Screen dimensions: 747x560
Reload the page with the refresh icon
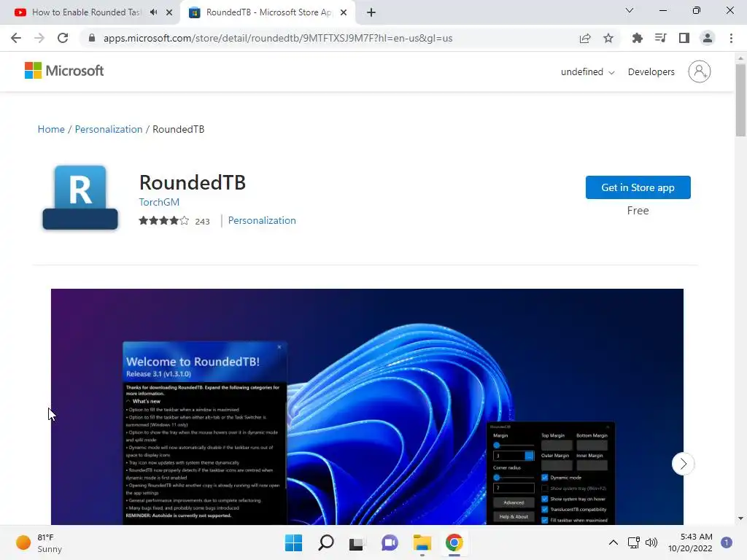63,38
